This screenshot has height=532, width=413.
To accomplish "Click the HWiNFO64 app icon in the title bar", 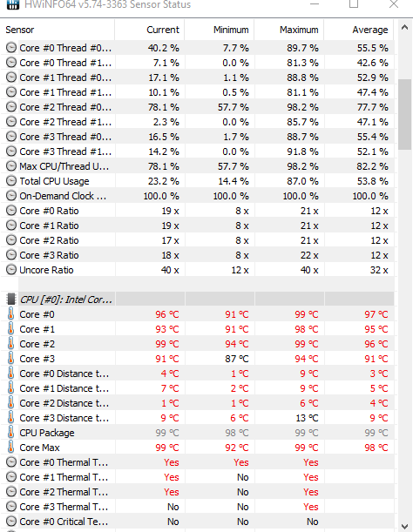I will [x=13, y=4].
